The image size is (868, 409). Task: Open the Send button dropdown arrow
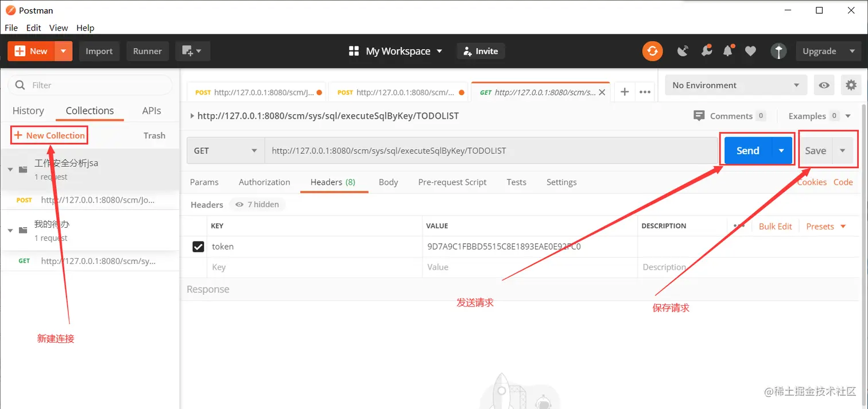781,151
